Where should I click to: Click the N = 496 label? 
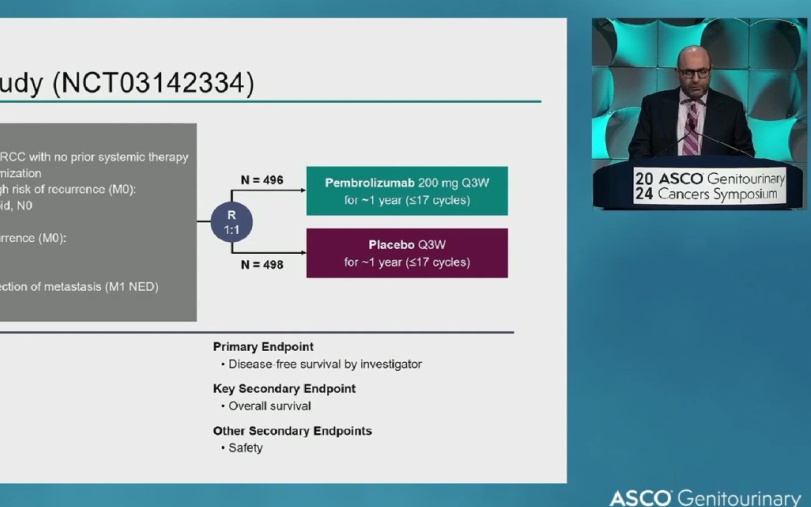[x=262, y=181]
